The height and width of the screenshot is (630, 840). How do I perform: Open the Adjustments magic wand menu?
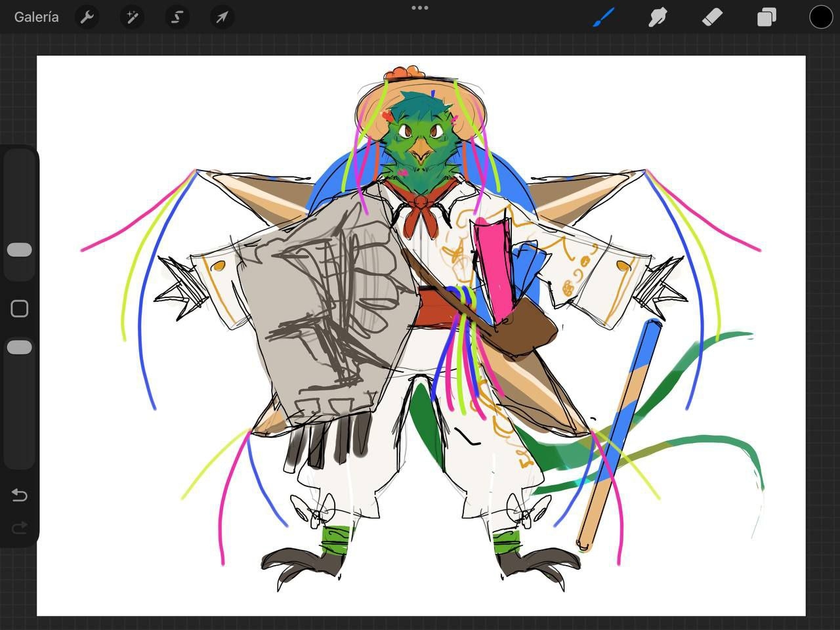tap(132, 17)
